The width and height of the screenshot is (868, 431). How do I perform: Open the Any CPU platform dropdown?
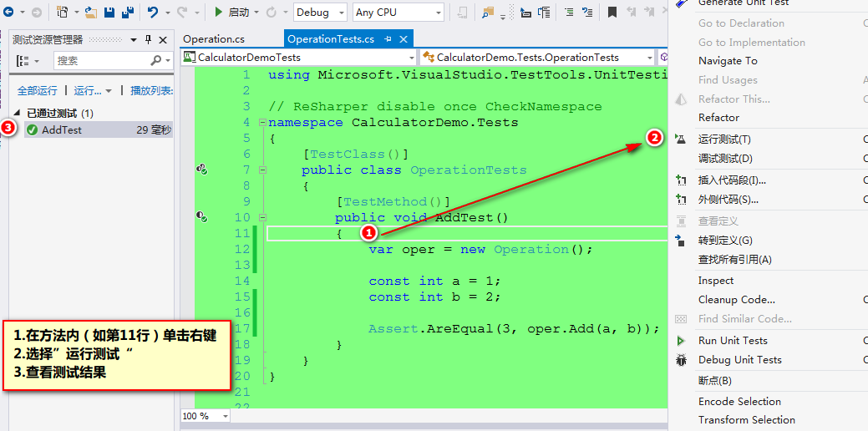click(398, 12)
